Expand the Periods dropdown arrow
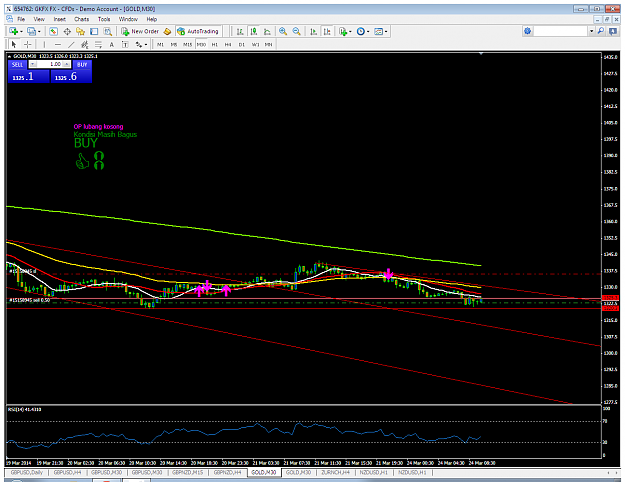The height and width of the screenshot is (482, 625). click(x=368, y=31)
